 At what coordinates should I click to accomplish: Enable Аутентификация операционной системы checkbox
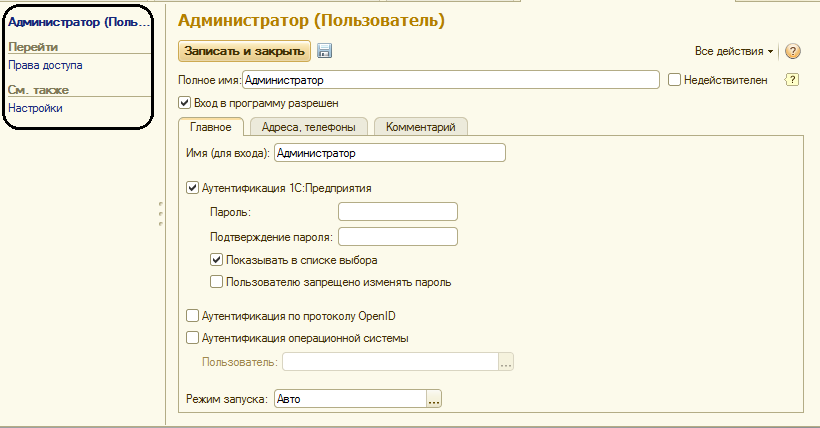pos(193,338)
